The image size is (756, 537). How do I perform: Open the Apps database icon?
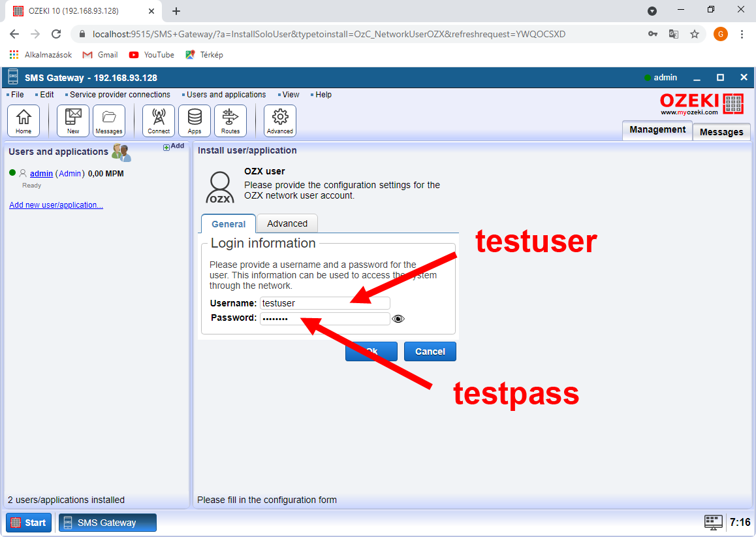click(195, 121)
